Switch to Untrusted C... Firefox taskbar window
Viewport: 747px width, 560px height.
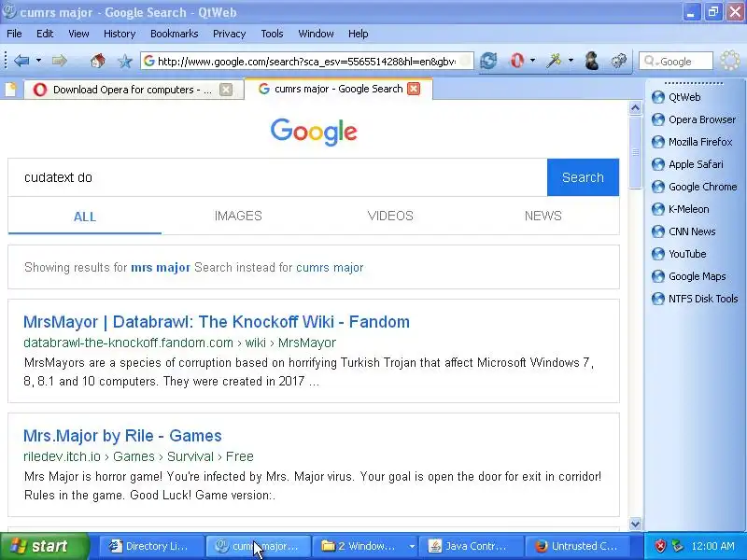577,546
